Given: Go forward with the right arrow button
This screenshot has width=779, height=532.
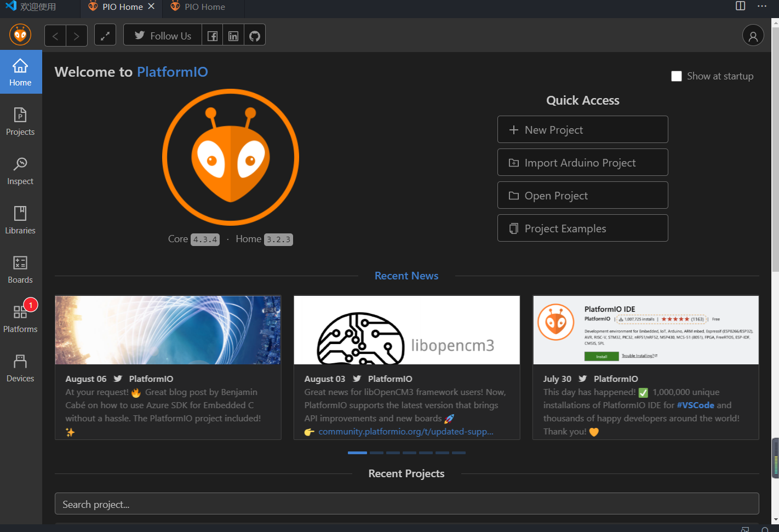Looking at the screenshot, I should coord(77,36).
